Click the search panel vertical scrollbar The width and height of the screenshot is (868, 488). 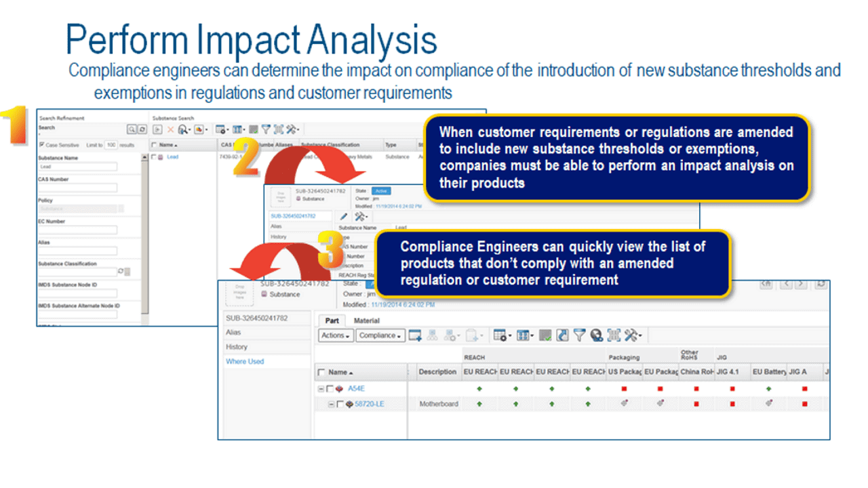coord(144,234)
